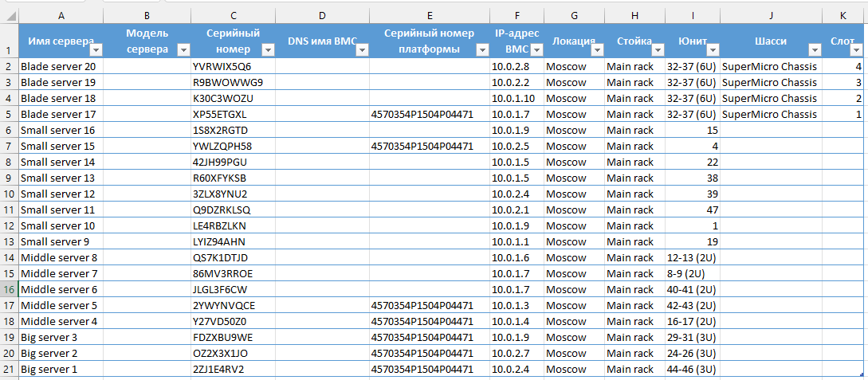Expand the Юнит column filter
This screenshot has height=380, width=868.
[x=713, y=49]
